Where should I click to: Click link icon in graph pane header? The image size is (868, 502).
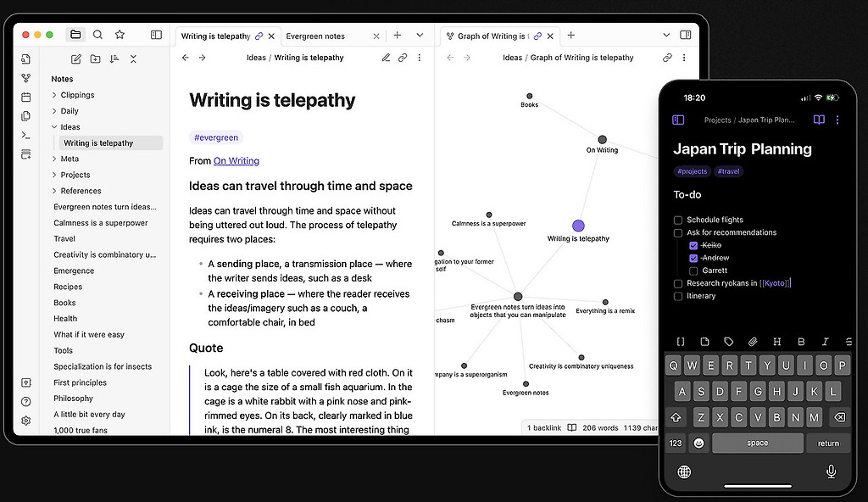tap(667, 58)
